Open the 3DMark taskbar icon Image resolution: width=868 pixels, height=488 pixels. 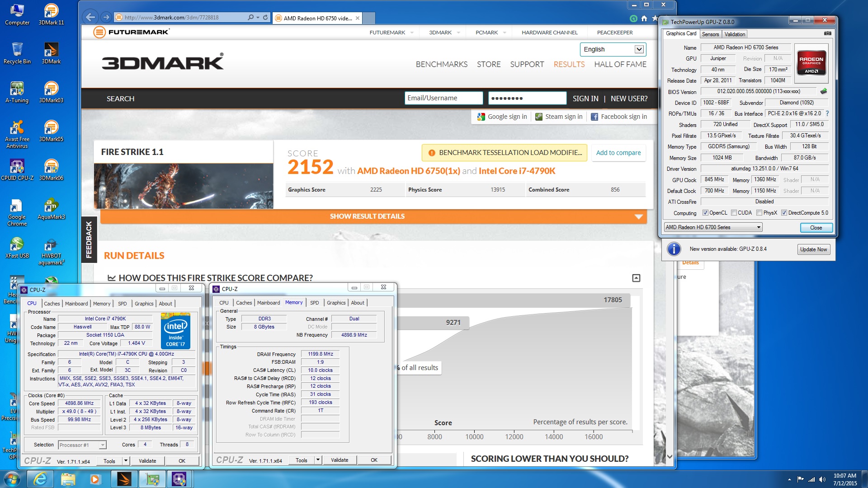[x=123, y=479]
